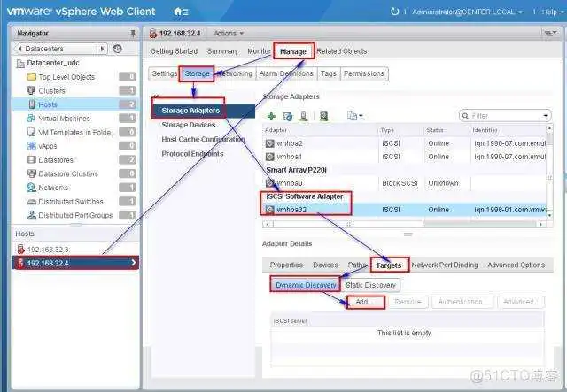Click the Add... button for iSCSI server
The width and height of the screenshot is (567, 392).
[364, 302]
